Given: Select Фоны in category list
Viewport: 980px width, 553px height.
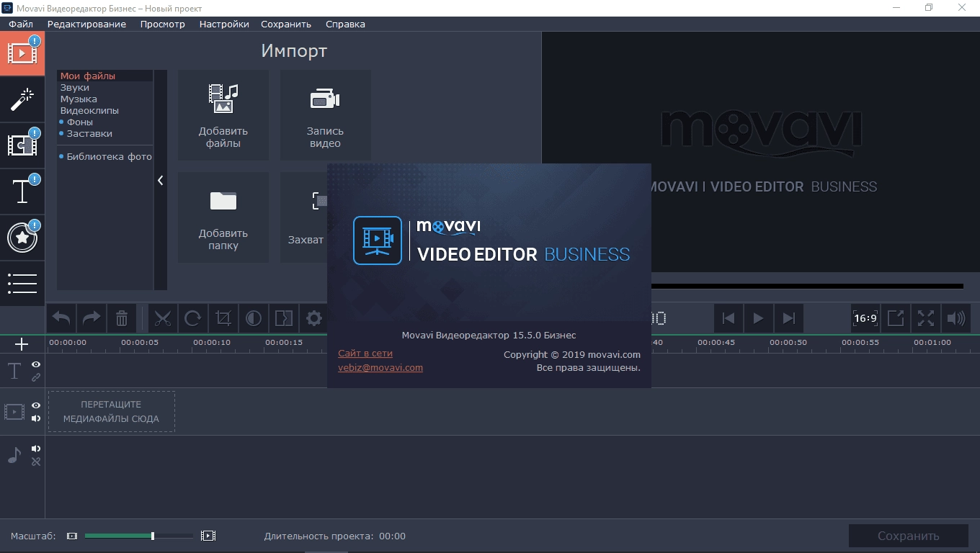Looking at the screenshot, I should [80, 122].
